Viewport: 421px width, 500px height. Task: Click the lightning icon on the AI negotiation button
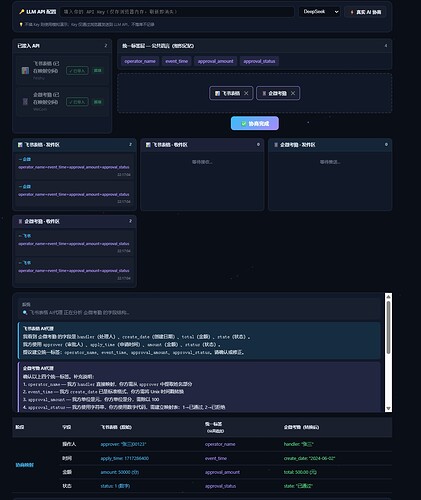tap(352, 12)
